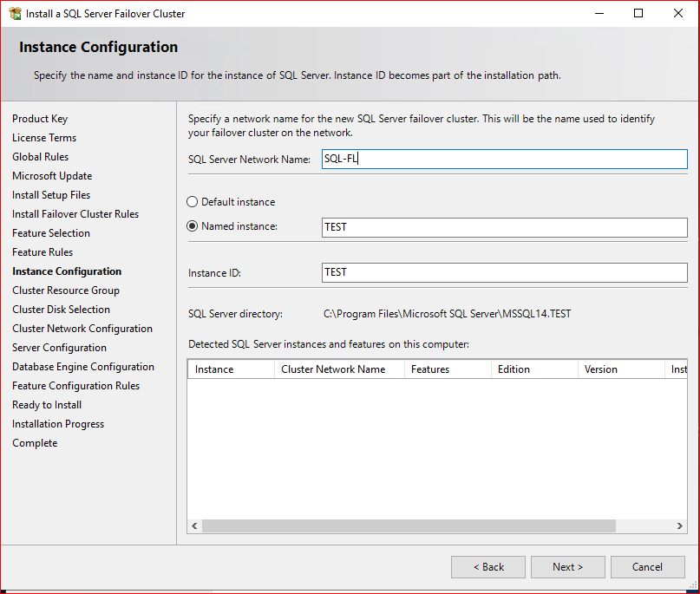The height and width of the screenshot is (594, 700).
Task: Click the Named instance text field
Action: [x=505, y=227]
